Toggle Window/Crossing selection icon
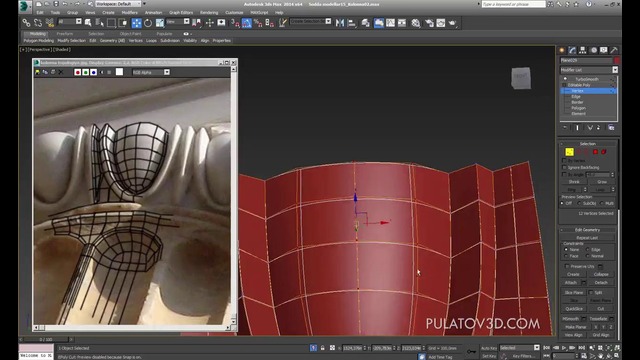This screenshot has height=360, width=640. point(122,23)
